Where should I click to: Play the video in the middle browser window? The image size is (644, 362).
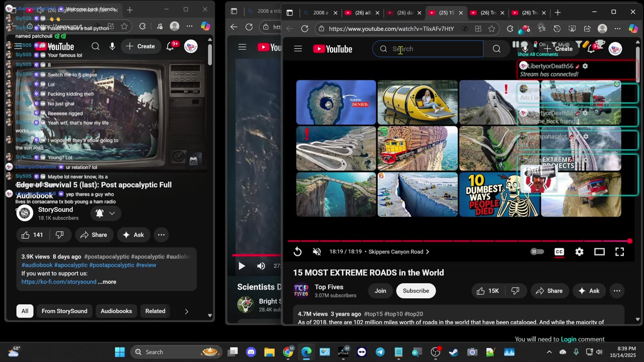click(x=242, y=266)
